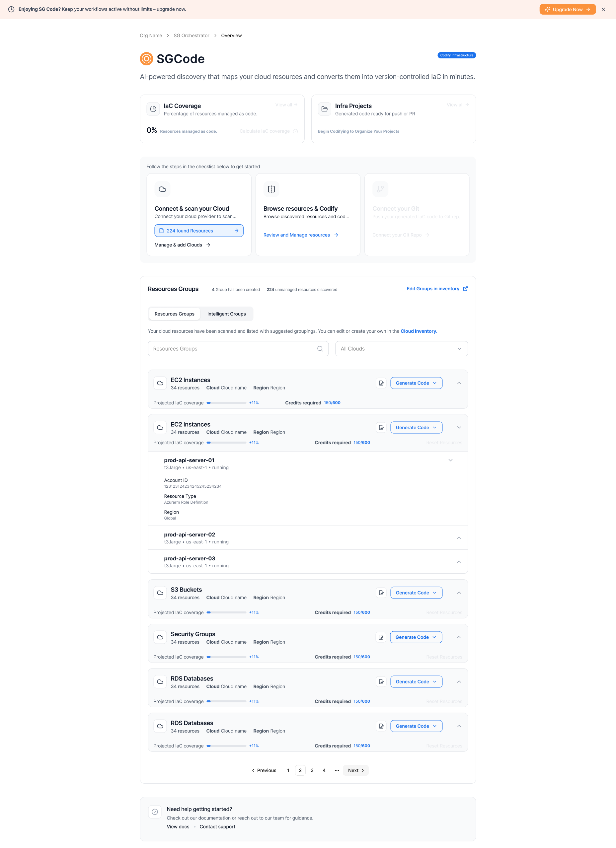
Task: Click the code brackets icon on Browse resources & Codify card
Action: tap(271, 189)
